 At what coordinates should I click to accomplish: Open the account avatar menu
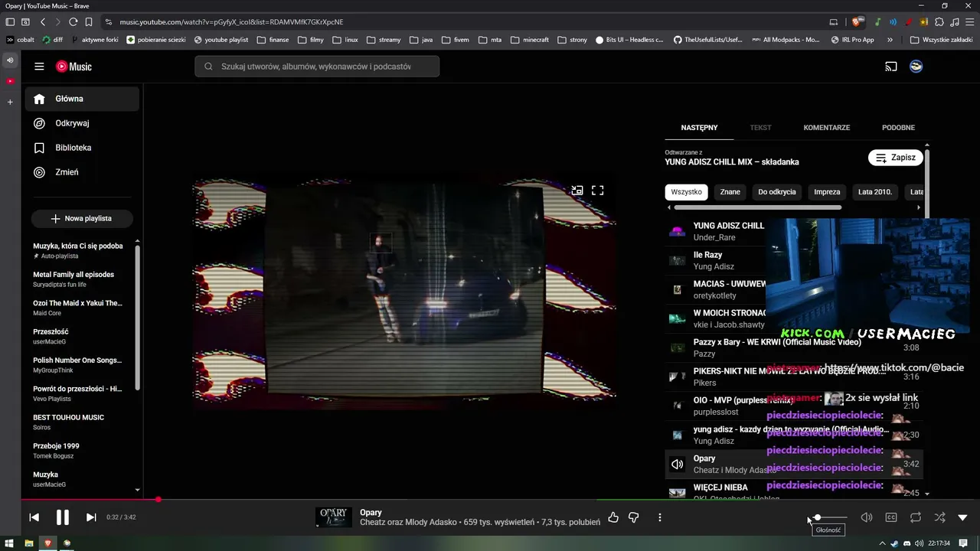pyautogui.click(x=916, y=67)
